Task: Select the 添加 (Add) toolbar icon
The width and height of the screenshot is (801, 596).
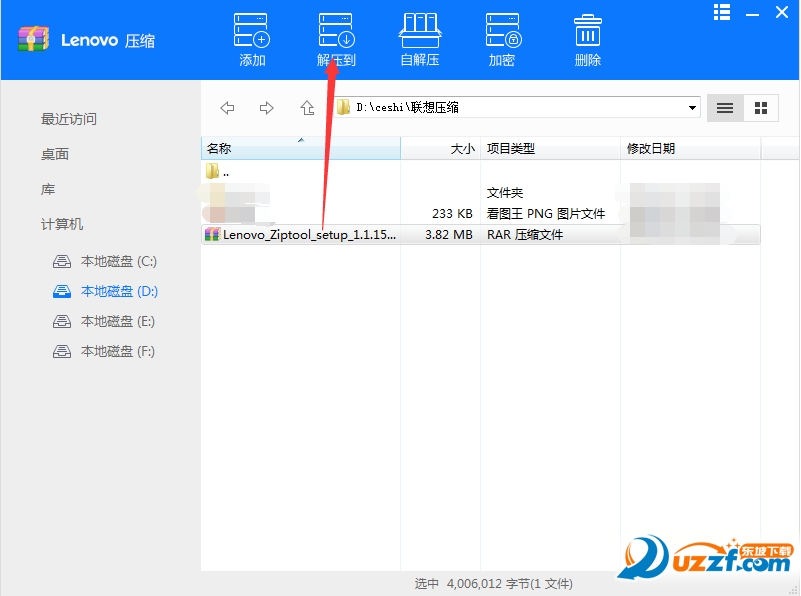Action: point(251,35)
